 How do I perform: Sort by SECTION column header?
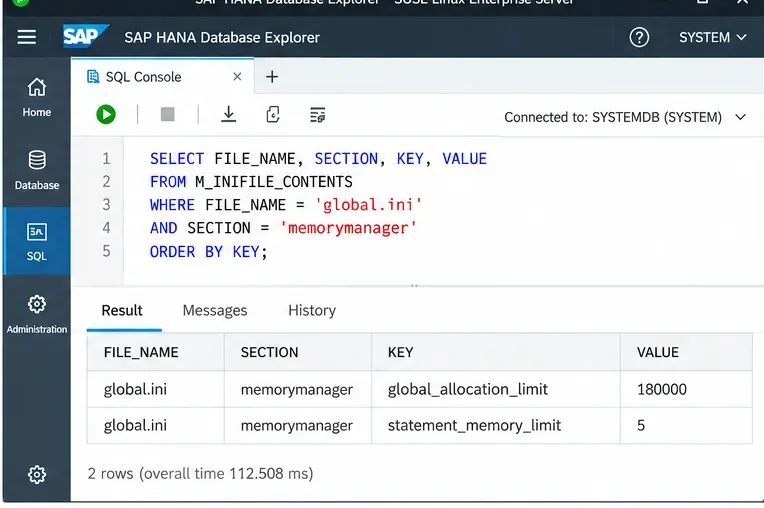298,352
